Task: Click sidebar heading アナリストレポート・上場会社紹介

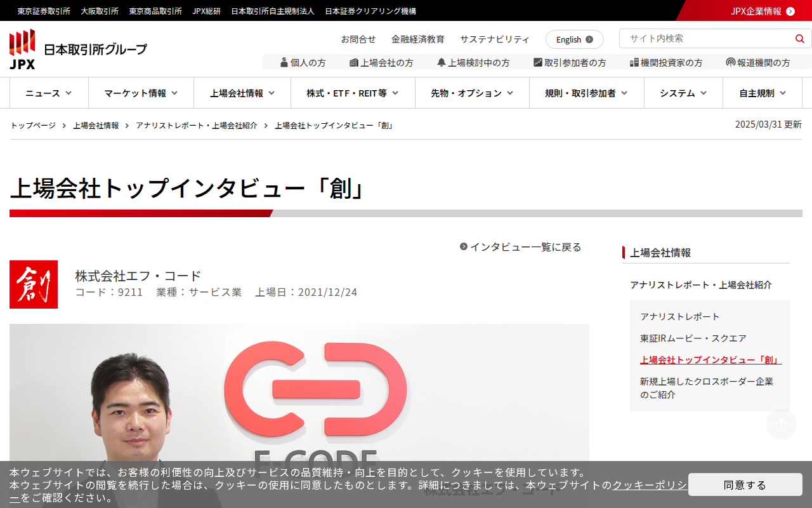Action: click(701, 284)
